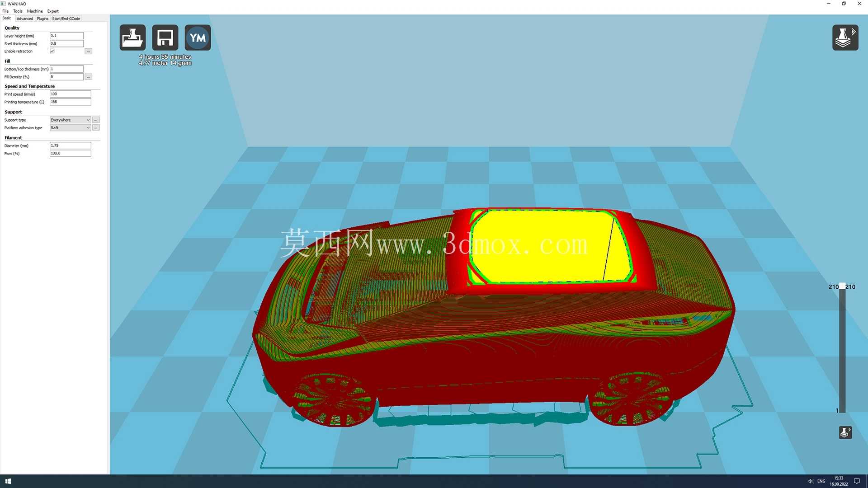Click the filament Diameter input field
868x488 pixels.
pos(70,145)
